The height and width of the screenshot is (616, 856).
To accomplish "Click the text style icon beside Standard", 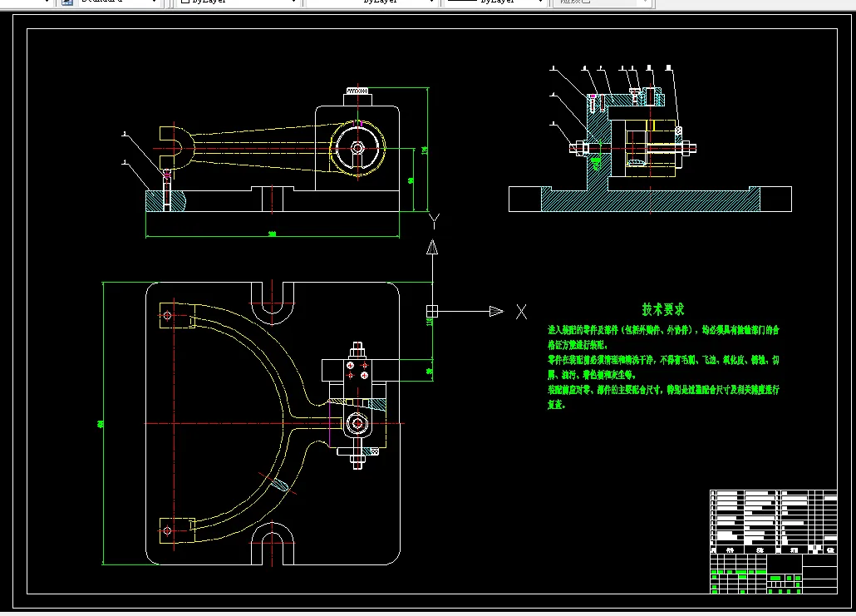I will [67, 2].
